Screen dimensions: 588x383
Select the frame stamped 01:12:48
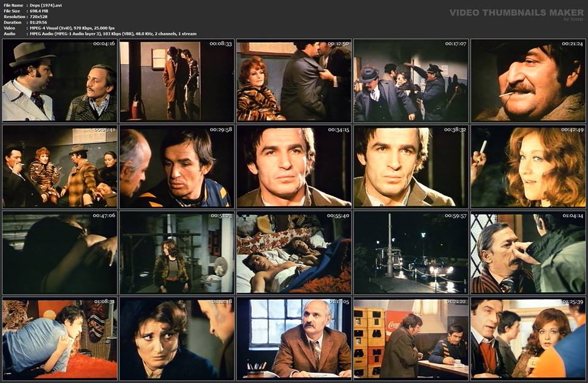tap(176, 339)
